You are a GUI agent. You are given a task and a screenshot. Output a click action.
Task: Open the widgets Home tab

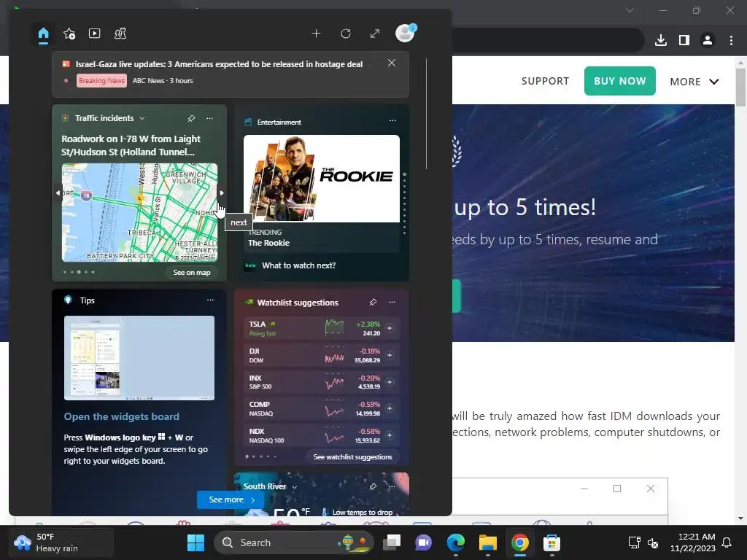43,34
